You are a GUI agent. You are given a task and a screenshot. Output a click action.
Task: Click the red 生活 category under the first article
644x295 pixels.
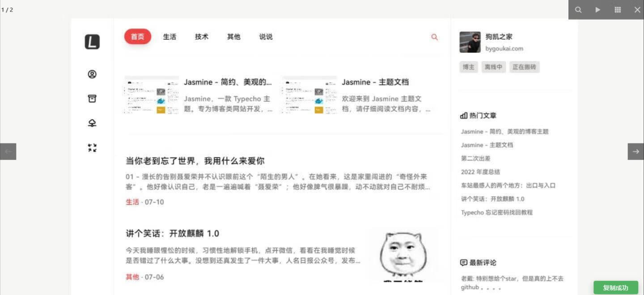pos(132,202)
